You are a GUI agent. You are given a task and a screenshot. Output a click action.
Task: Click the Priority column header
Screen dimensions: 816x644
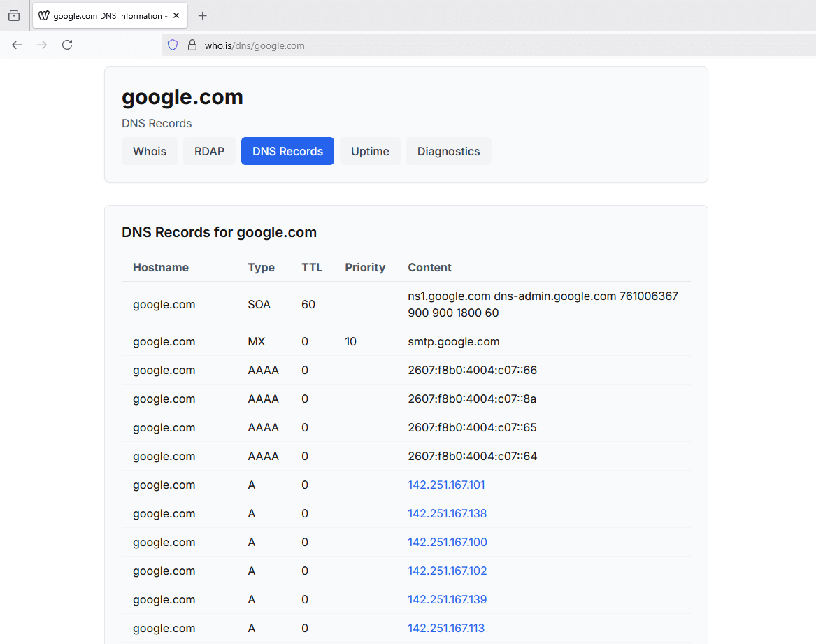(365, 267)
